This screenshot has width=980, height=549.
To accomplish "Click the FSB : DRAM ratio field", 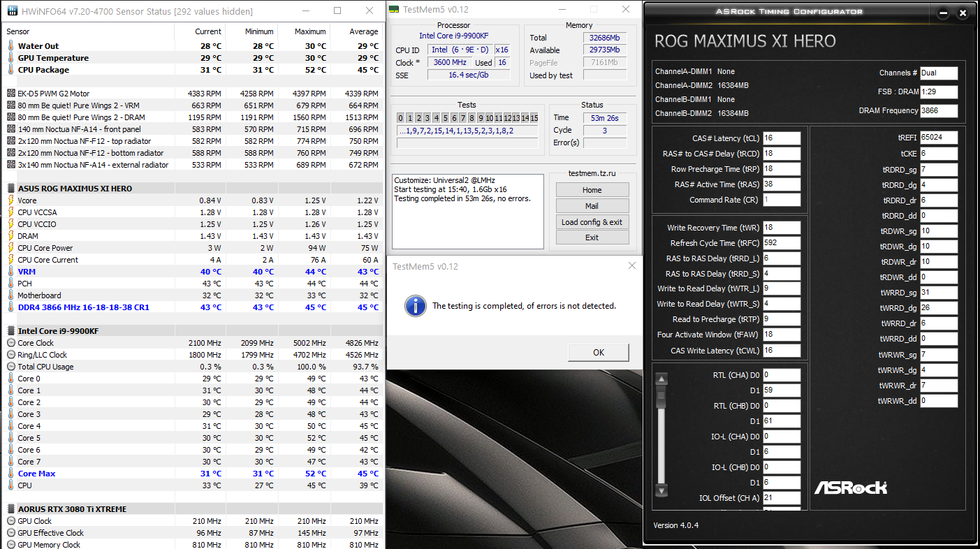I will tap(939, 91).
